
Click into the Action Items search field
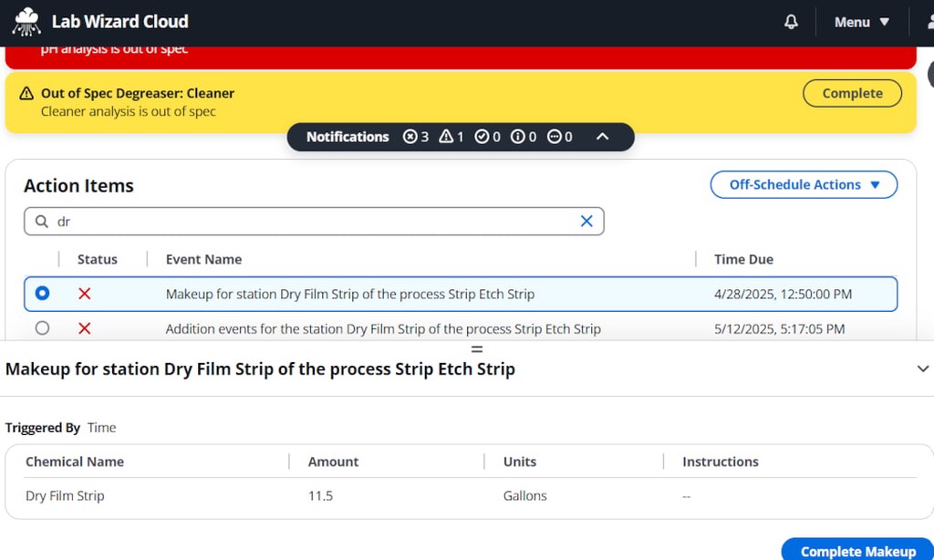[314, 222]
